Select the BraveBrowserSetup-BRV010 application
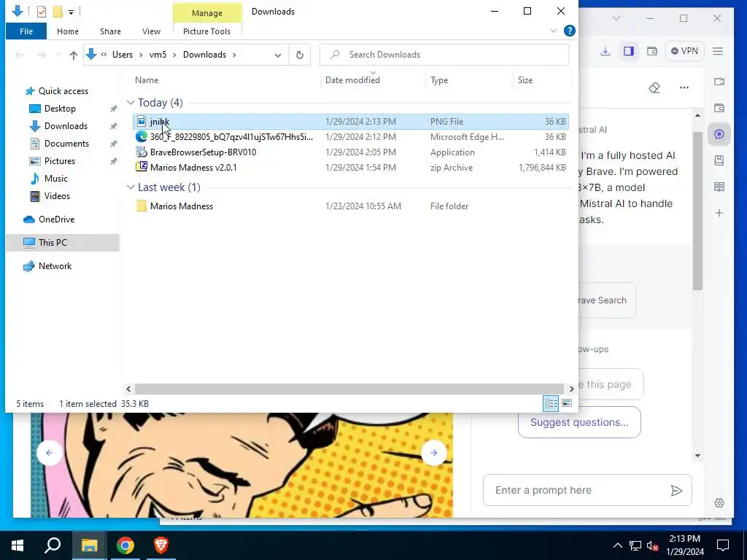The image size is (747, 560). pos(351,152)
